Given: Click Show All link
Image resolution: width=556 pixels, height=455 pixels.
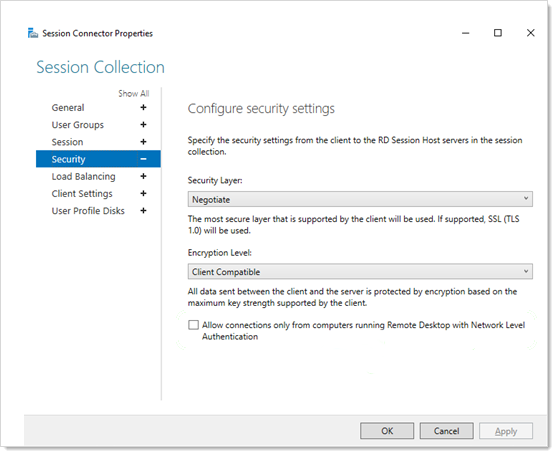Looking at the screenshot, I should point(134,94).
